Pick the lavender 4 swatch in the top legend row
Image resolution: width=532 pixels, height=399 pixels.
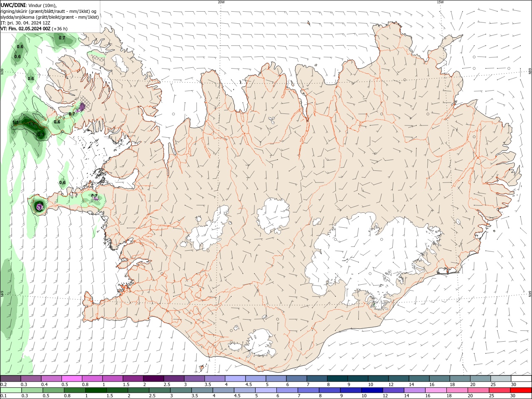click(x=235, y=379)
